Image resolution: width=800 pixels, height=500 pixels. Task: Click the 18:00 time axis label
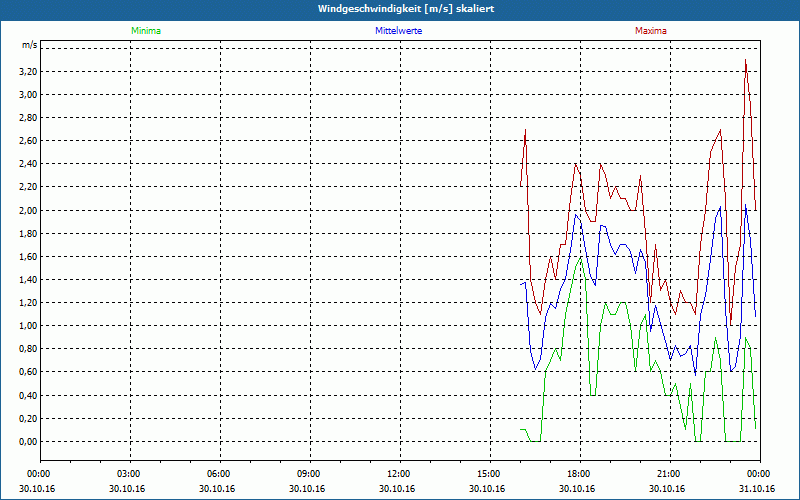580,474
